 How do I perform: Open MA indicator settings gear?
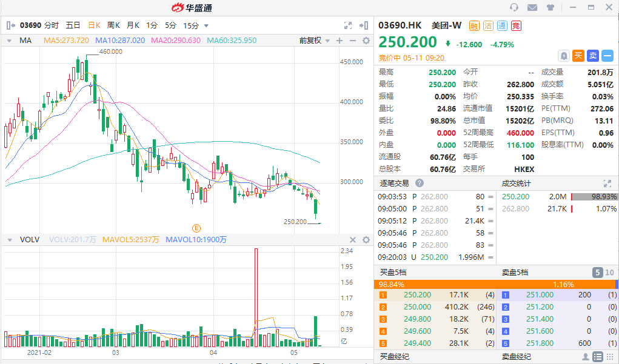coord(366,41)
